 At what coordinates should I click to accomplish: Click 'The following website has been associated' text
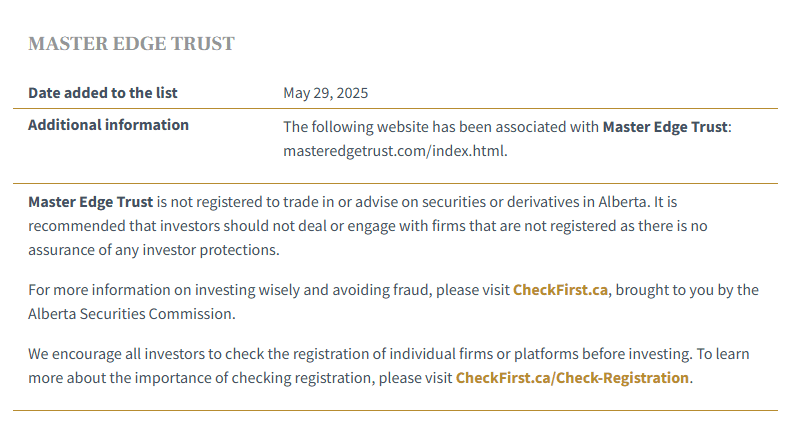click(x=441, y=127)
